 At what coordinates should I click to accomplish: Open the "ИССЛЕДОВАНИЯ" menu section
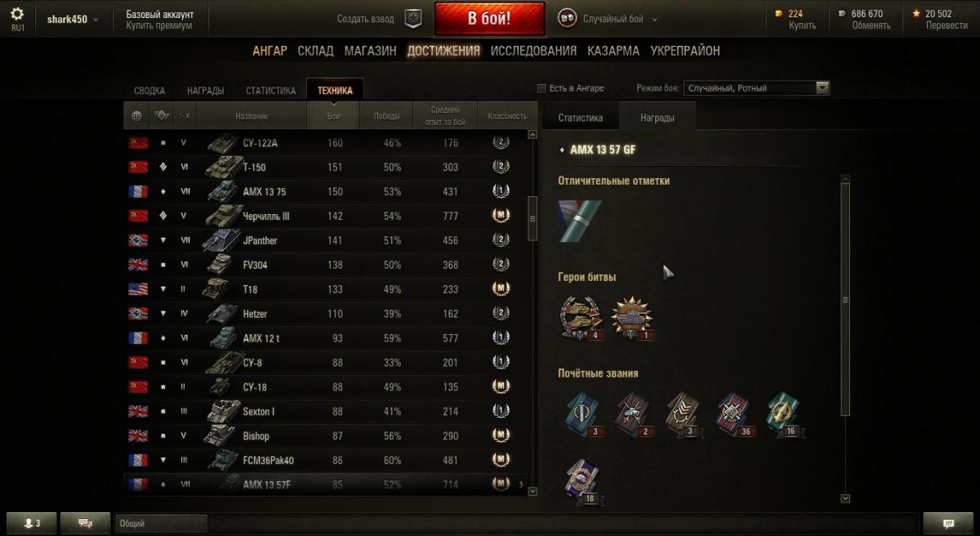(x=533, y=51)
